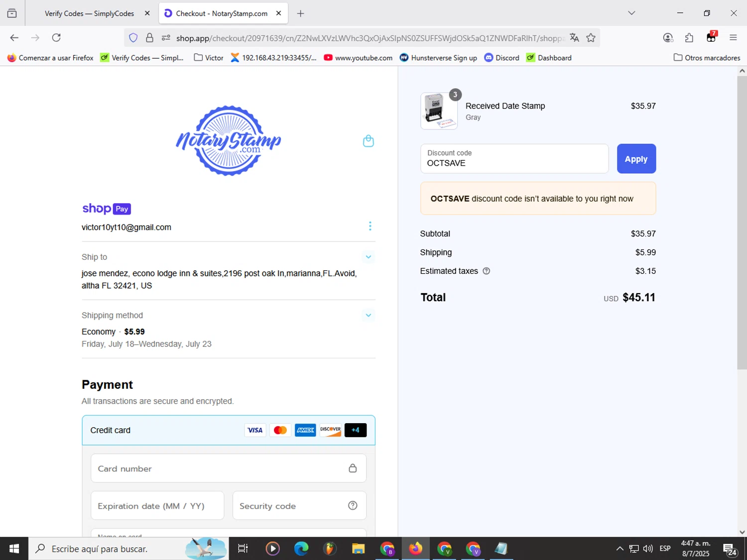Screen dimensions: 747x560
Task: Open the Otros marcadores folder
Action: click(707, 58)
